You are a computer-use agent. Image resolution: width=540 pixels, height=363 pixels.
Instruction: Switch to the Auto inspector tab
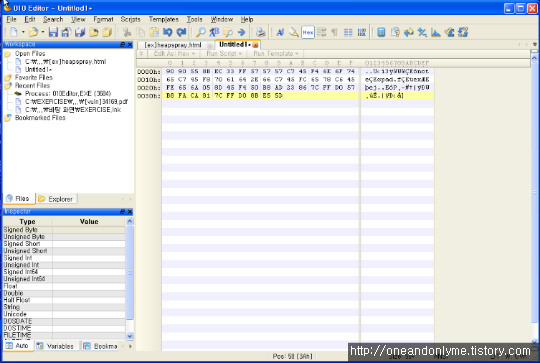pos(18,346)
